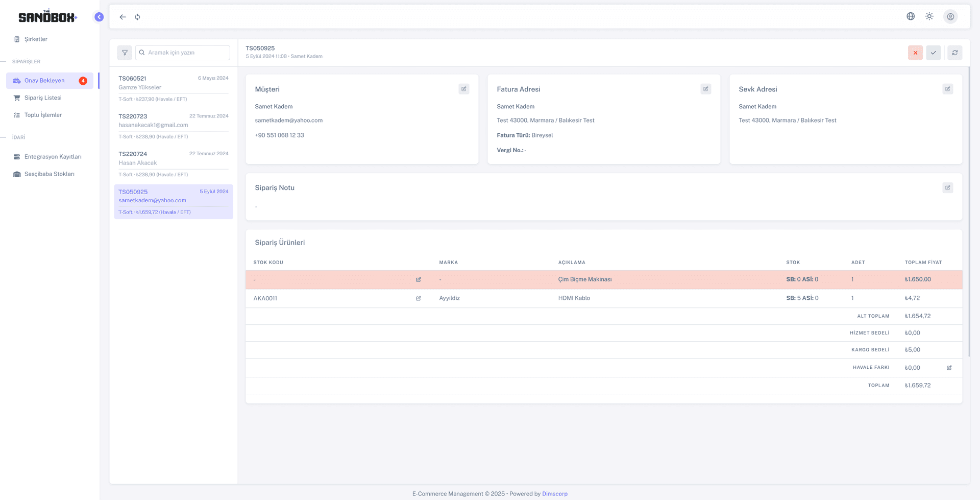This screenshot has height=500, width=980.
Task: Approve order with the checkmark button
Action: pos(933,53)
